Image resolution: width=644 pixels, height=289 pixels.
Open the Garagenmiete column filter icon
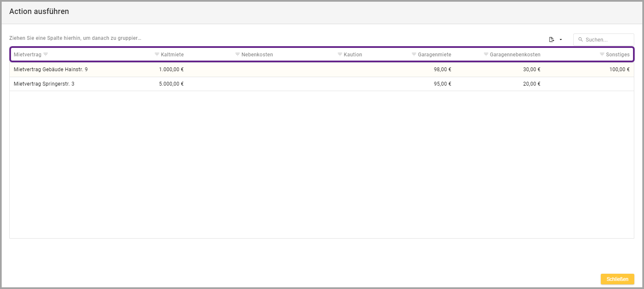coord(414,55)
